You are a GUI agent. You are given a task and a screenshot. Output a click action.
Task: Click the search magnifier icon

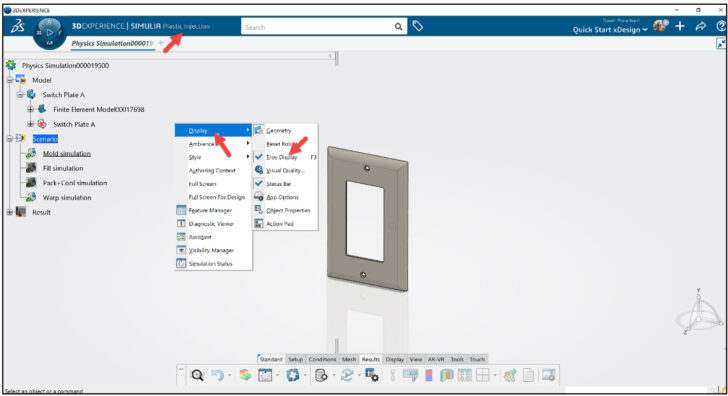[x=398, y=27]
